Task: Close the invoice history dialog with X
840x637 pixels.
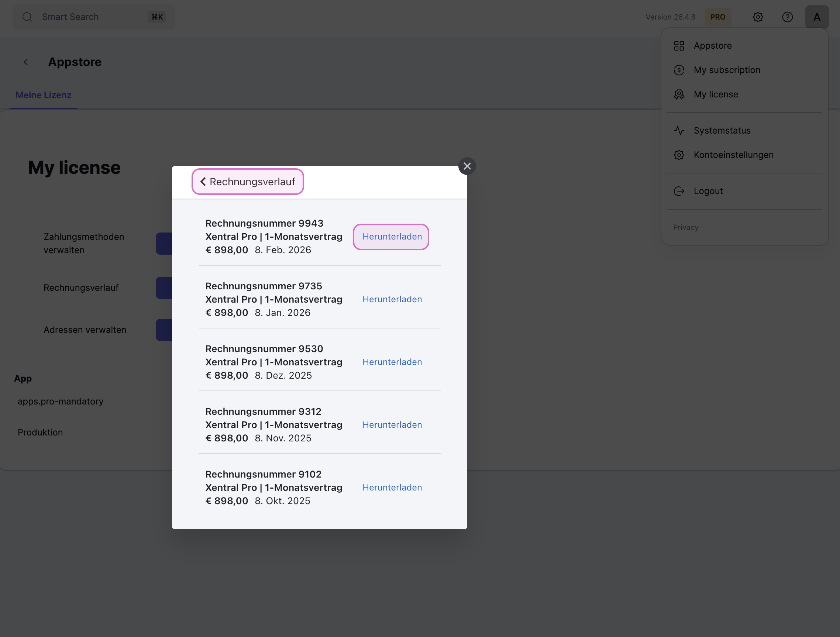Action: pos(467,166)
